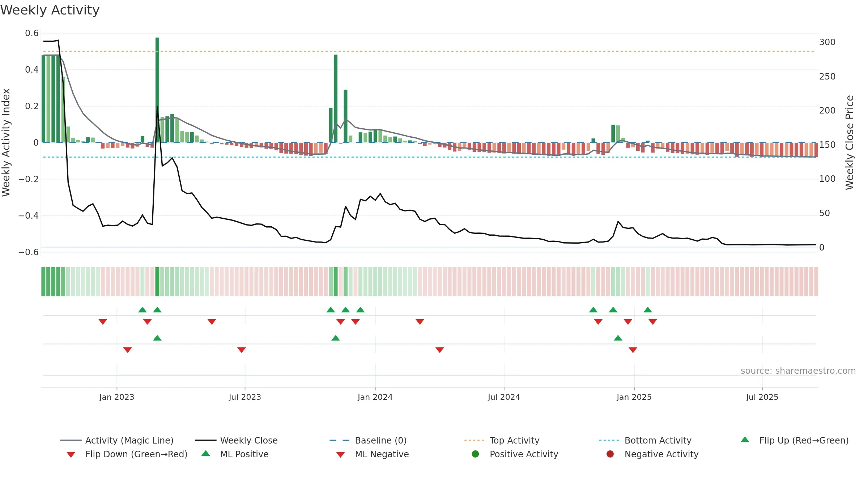Viewport: 868px width, 488px height.
Task: Click the dark red circle beside Negative Activity
Action: point(610,454)
